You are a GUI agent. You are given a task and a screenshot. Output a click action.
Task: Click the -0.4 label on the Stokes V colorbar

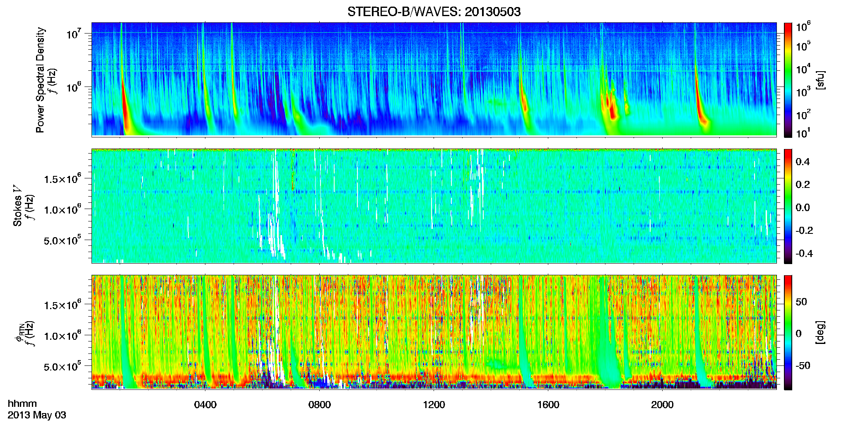tap(804, 253)
